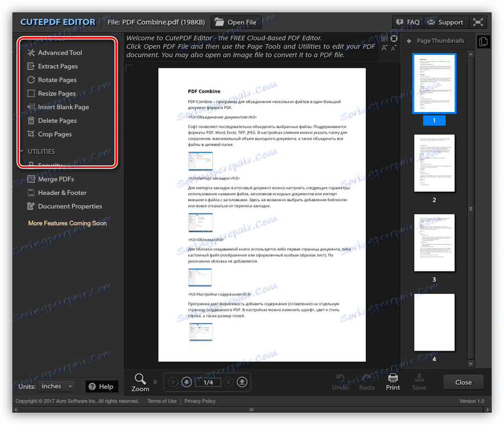Screen dimensions: 504x425
Task: Collapse the UTILITIES section
Action: pos(22,151)
